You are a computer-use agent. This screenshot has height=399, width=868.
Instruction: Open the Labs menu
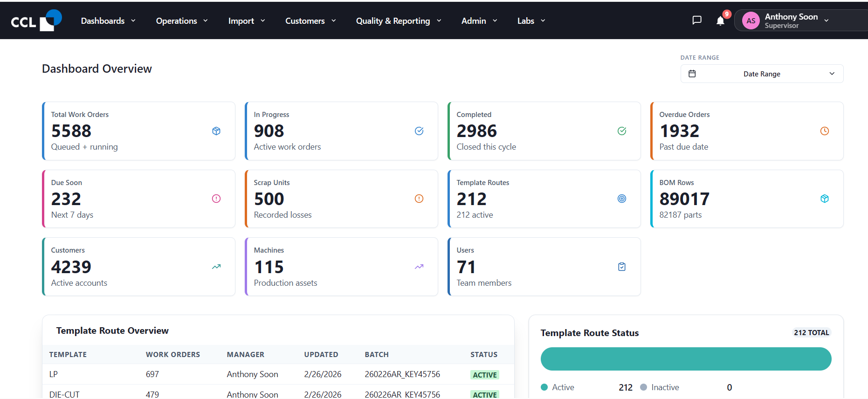point(531,21)
